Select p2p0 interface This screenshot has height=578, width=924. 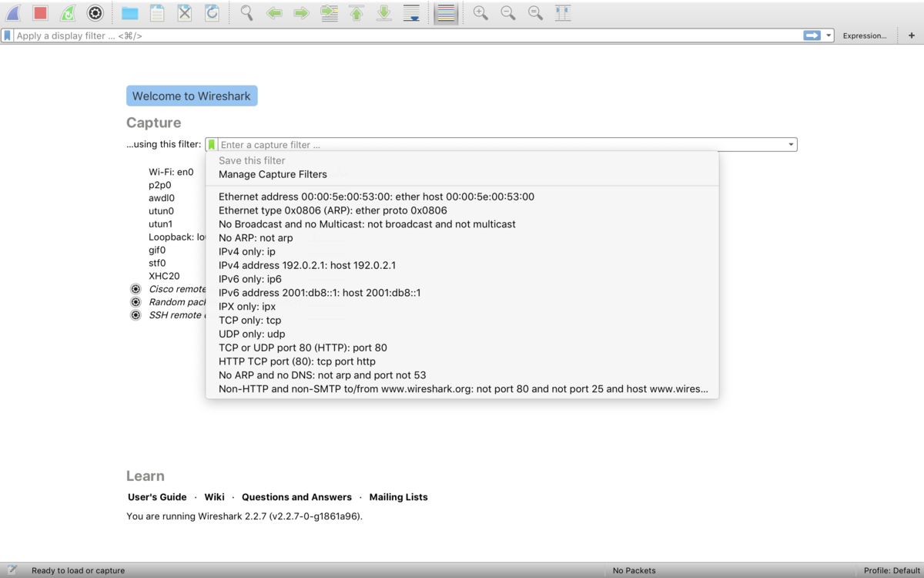coord(160,185)
